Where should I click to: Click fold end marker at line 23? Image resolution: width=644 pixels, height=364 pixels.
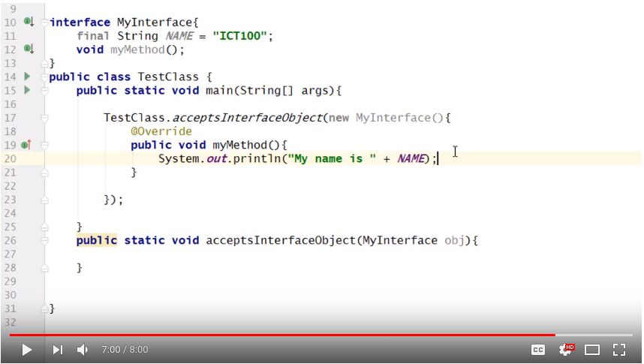[44, 200]
